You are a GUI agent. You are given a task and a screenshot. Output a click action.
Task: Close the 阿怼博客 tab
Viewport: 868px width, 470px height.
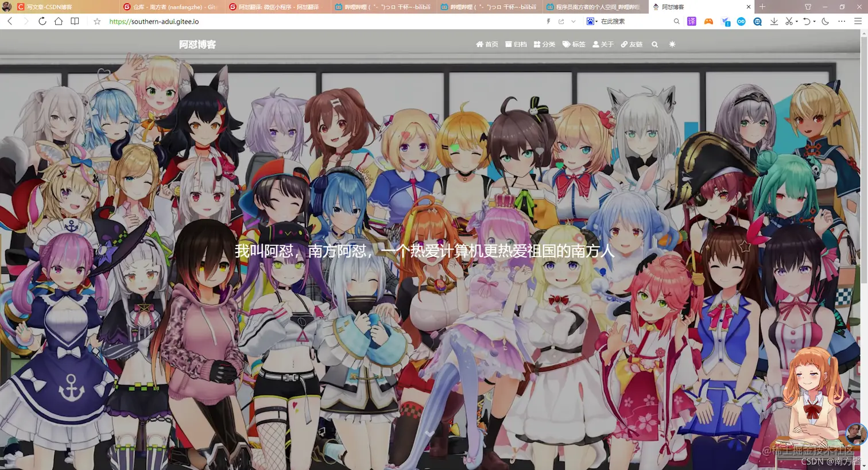click(749, 7)
